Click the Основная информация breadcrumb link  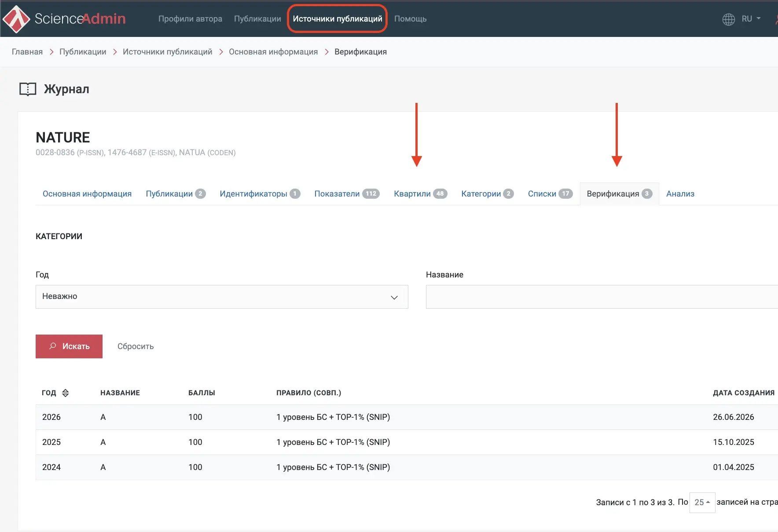(273, 52)
